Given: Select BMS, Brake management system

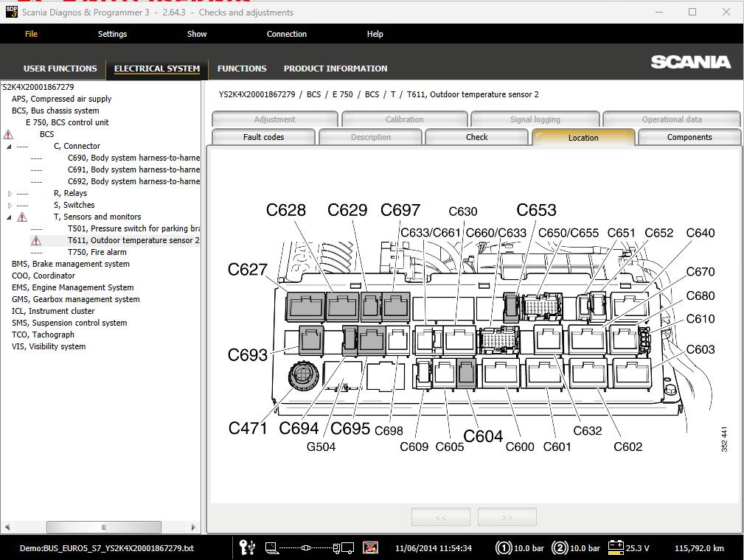Looking at the screenshot, I should 71,264.
